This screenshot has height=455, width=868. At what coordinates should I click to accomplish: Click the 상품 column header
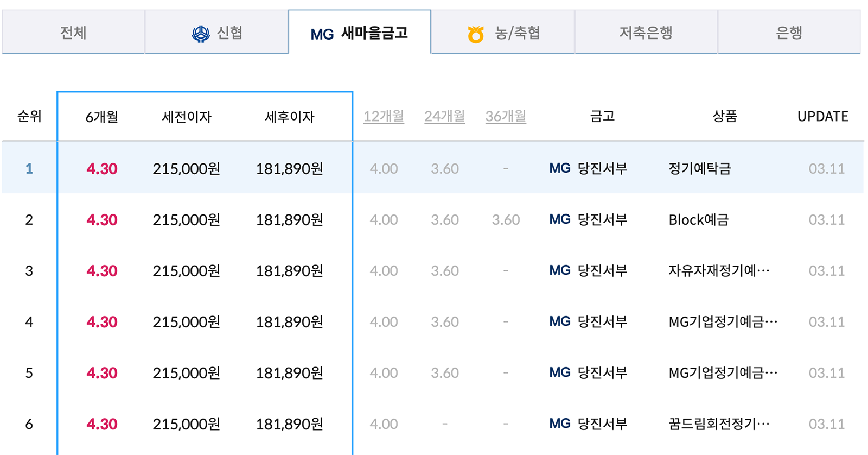(x=725, y=116)
